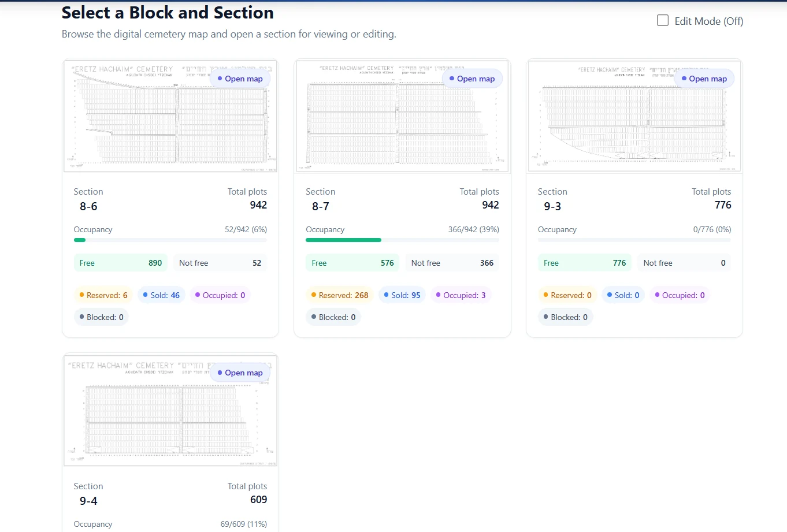
Task: Click the occupancy progress bar for section 8-7
Action: tap(402, 240)
